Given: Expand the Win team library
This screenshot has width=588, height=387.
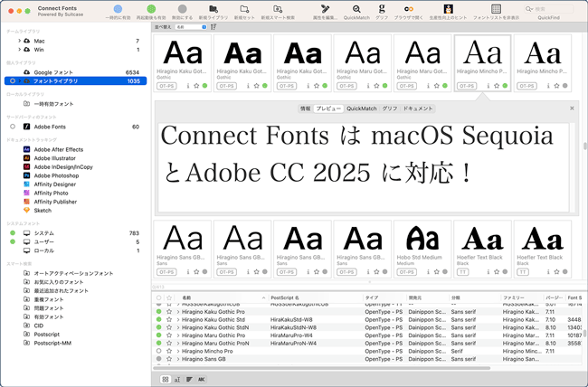Looking at the screenshot, I should (x=20, y=50).
